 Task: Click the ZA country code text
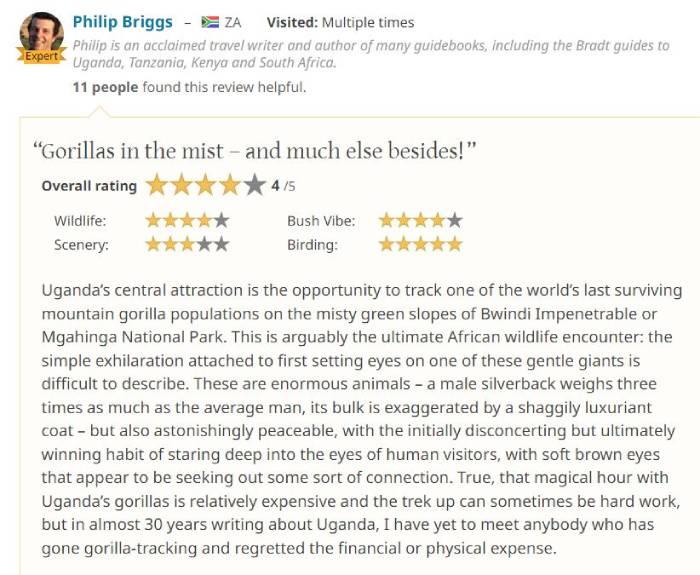coord(233,22)
